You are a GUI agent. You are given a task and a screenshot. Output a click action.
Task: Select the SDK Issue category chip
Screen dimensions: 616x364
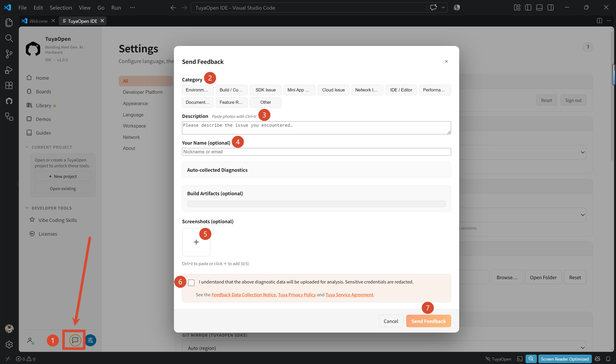coord(265,90)
